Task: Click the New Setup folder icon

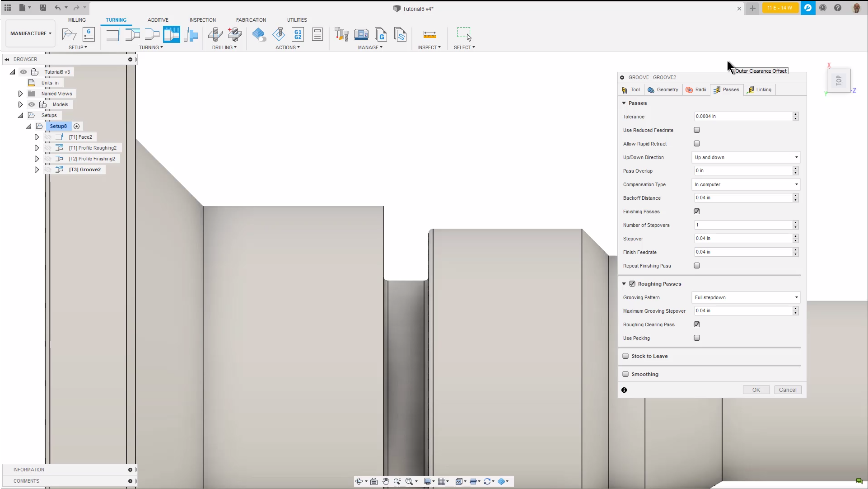Action: tap(69, 34)
